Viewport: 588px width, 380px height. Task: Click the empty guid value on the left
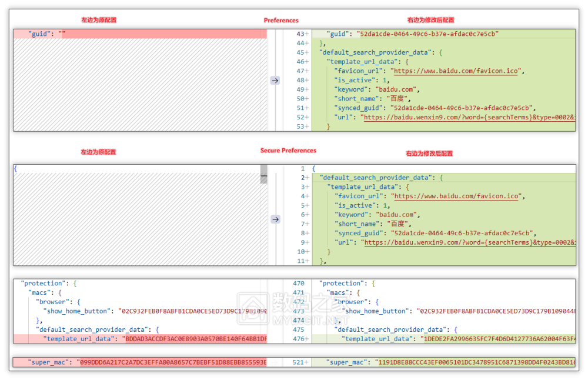pyautogui.click(x=61, y=34)
